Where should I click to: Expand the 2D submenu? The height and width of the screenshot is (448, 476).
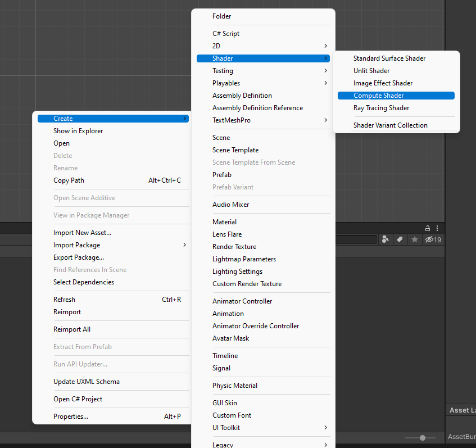tap(263, 46)
